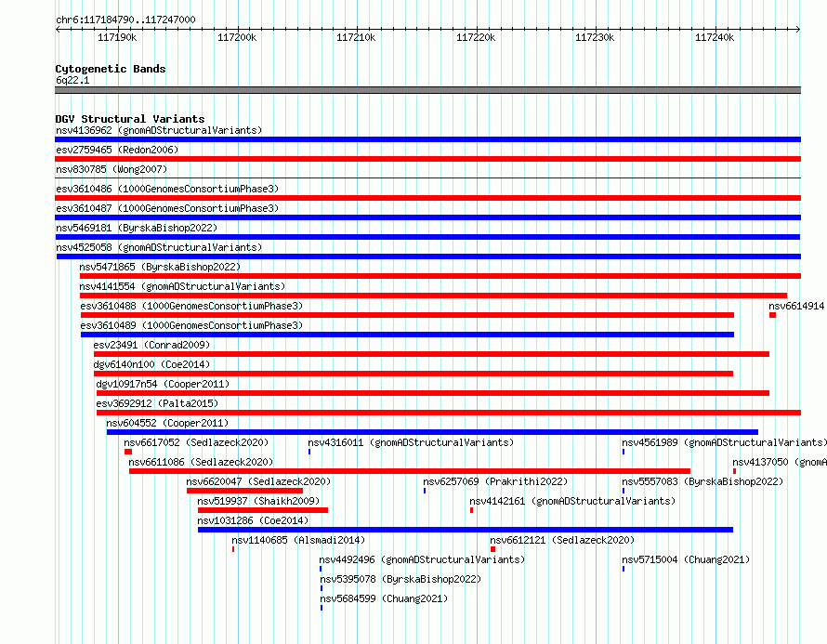Click nsv6611086 (Sedlazeck2020) label
The image size is (827, 644).
(201, 462)
